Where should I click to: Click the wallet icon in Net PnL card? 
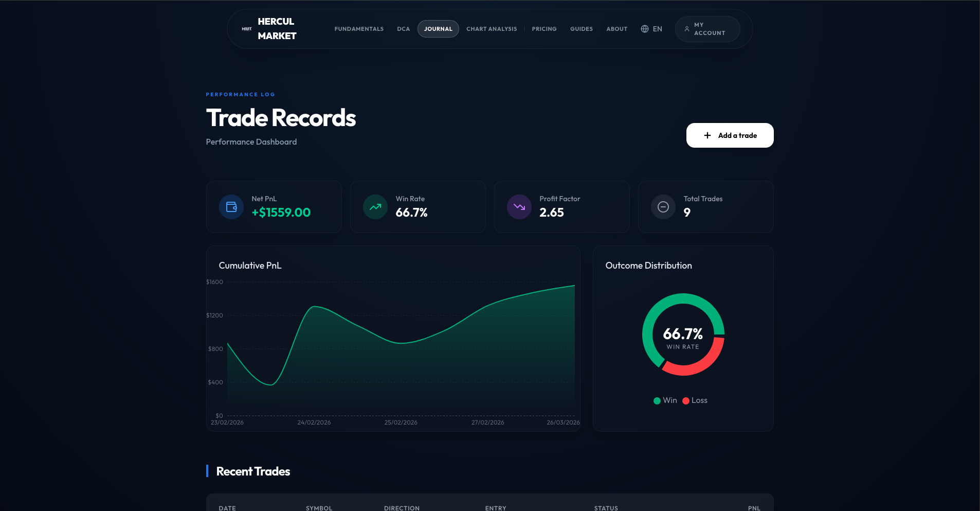(x=231, y=207)
